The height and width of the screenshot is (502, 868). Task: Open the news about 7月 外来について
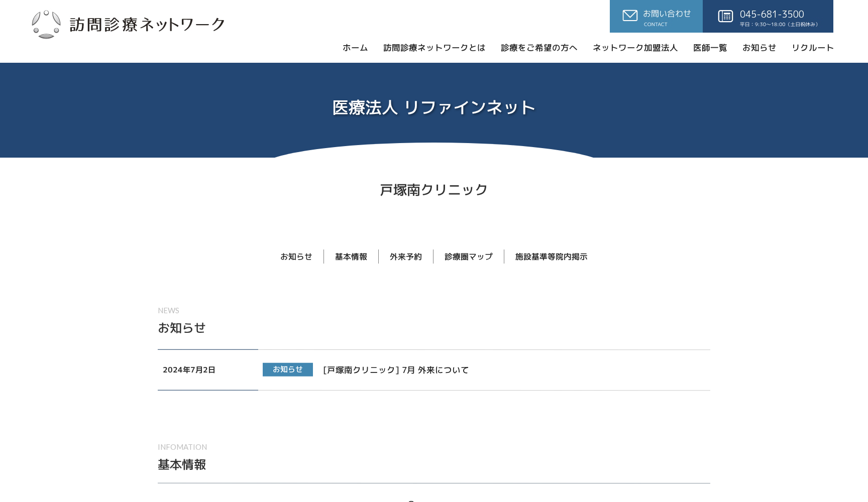(x=395, y=370)
